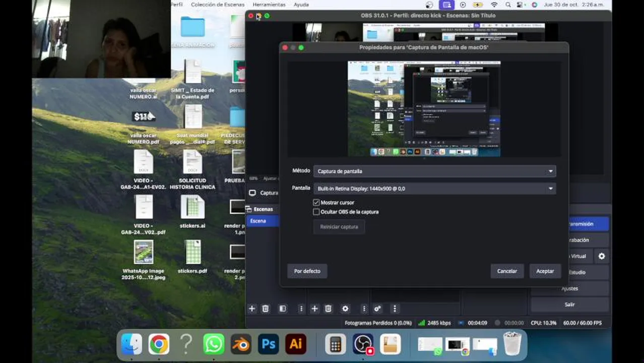Open minimized Chrome window thumbnail in Dock
This screenshot has width=644, height=363.
tap(457, 345)
